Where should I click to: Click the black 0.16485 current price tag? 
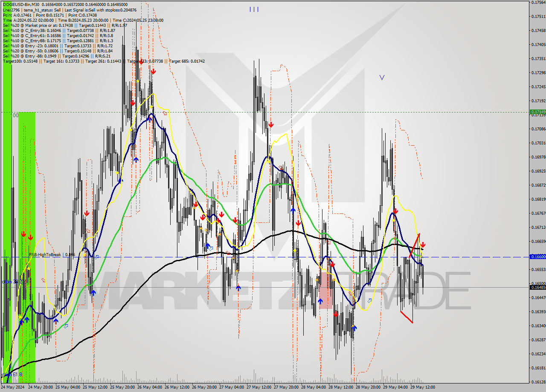click(537, 287)
